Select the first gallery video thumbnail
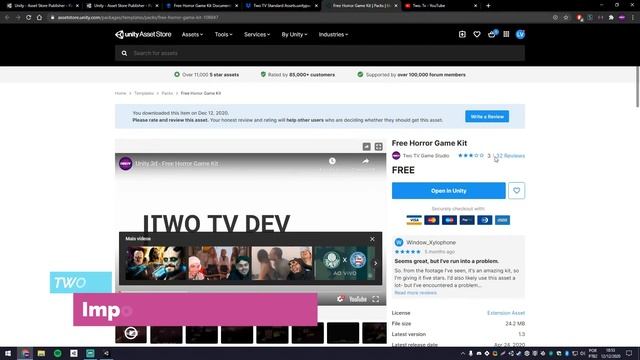 [131, 333]
